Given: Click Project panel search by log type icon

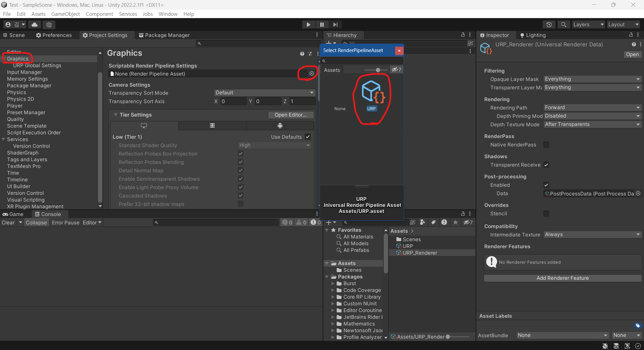Looking at the screenshot, I should tap(444, 222).
